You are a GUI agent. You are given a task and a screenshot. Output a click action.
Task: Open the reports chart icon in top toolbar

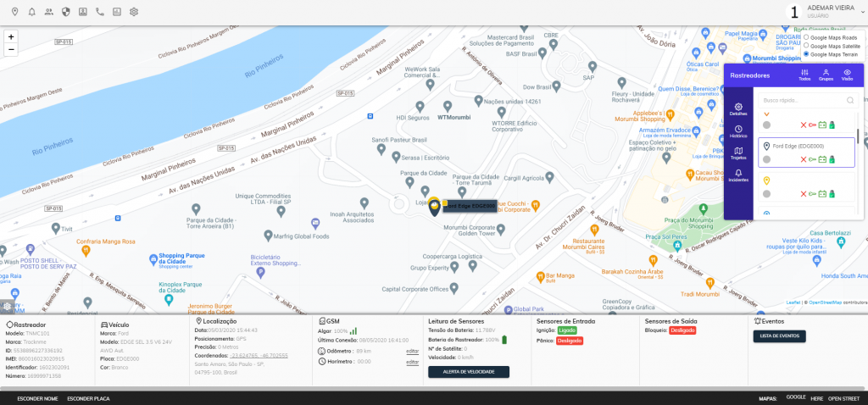point(117,12)
